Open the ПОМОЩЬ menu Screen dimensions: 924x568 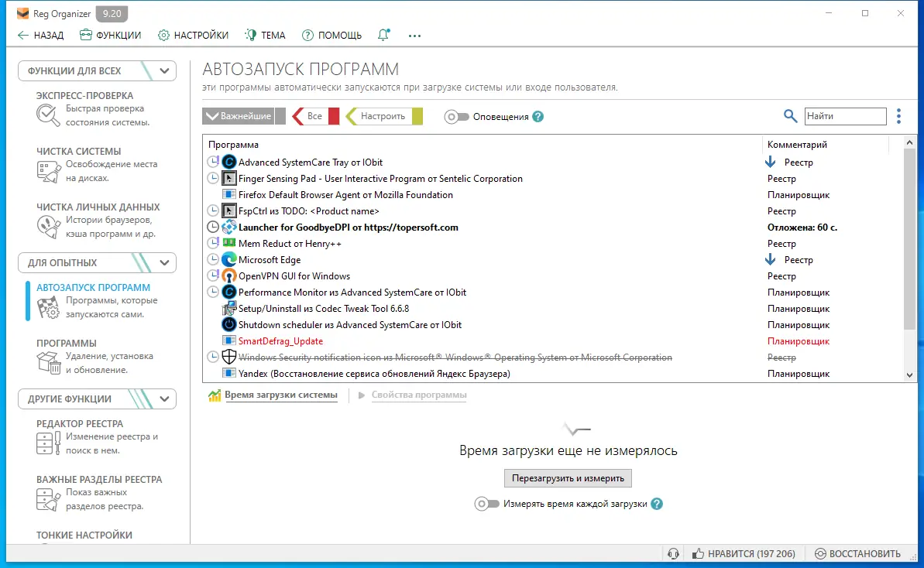pyautogui.click(x=331, y=36)
